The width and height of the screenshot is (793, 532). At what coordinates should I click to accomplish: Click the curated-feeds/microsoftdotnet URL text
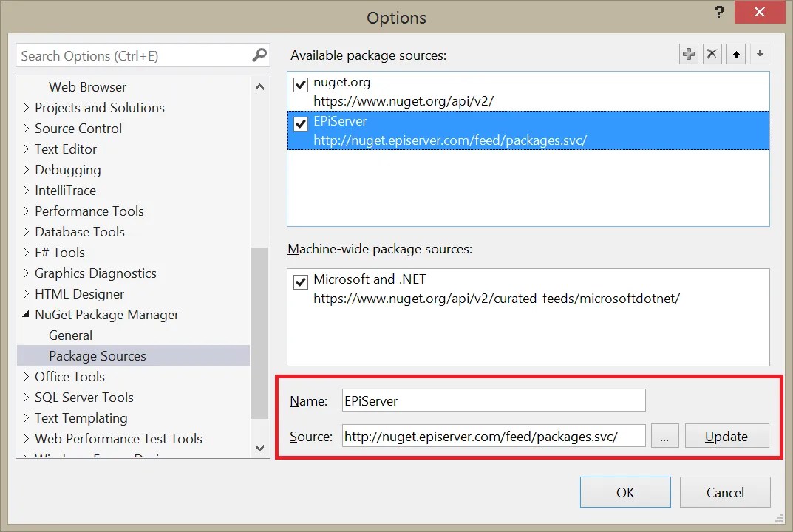(x=497, y=299)
